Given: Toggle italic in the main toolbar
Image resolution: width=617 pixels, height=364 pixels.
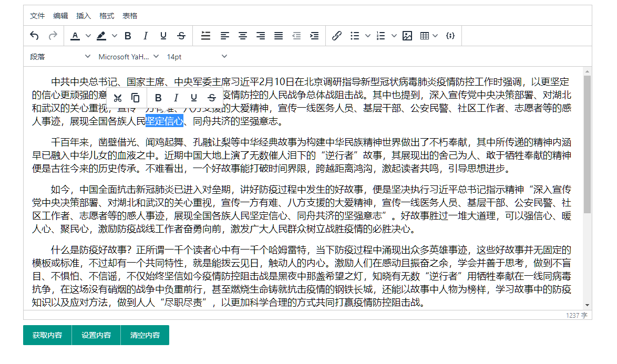Looking at the screenshot, I should (x=146, y=36).
